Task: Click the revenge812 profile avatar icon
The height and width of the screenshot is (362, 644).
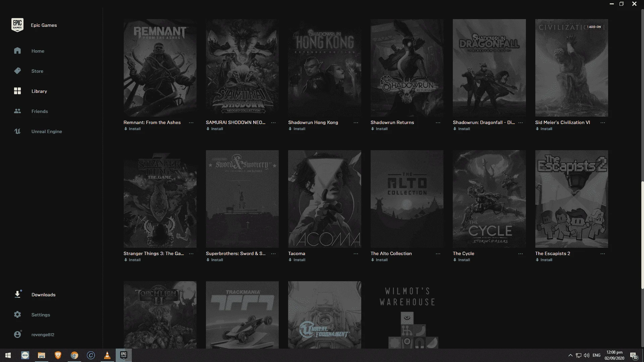Action: coord(17,334)
